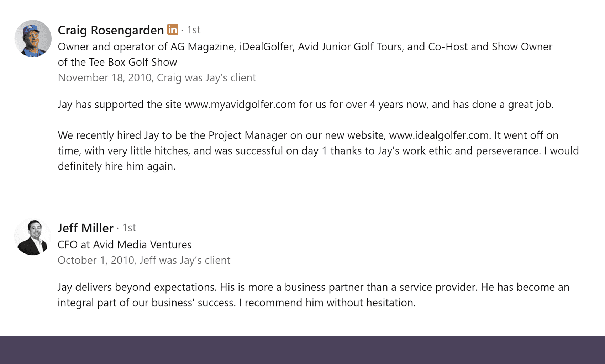This screenshot has width=605, height=364.
Task: Click 'definitely hire him again' sentence
Action: 116,166
